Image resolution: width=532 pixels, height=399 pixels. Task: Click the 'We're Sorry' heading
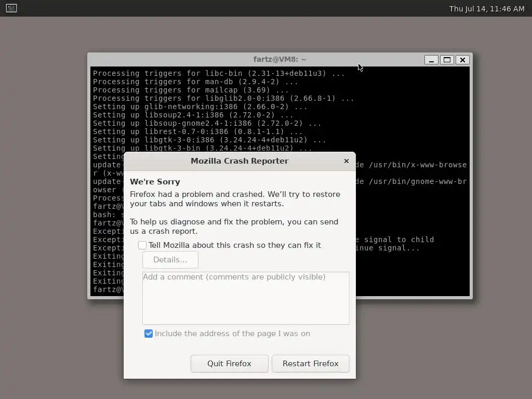(155, 182)
